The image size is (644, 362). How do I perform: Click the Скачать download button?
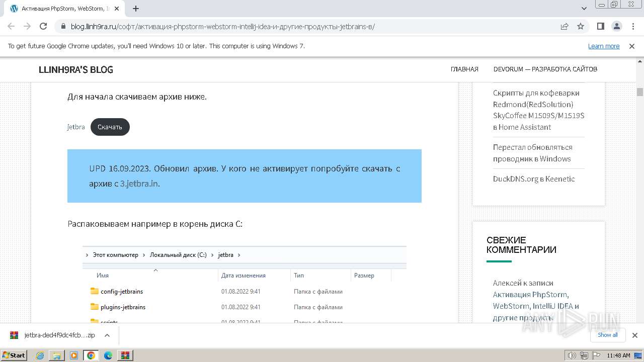[x=110, y=127]
